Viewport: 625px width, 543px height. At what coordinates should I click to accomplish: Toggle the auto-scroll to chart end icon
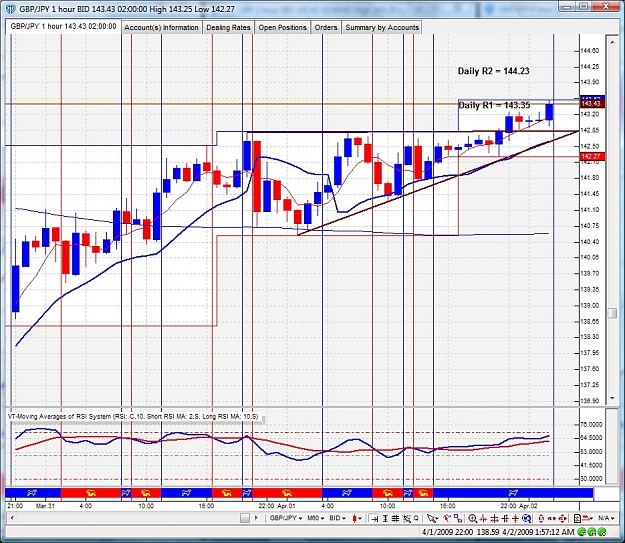click(x=375, y=518)
